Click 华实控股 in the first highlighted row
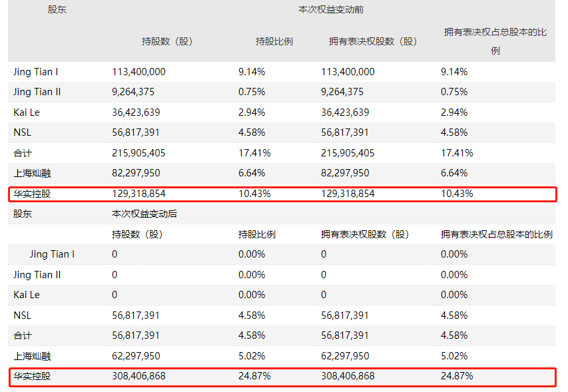Image resolution: width=568 pixels, height=392 pixels. [32, 194]
